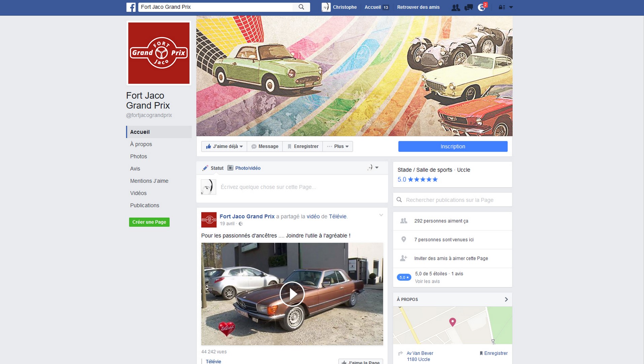The height and width of the screenshot is (364, 644).
Task: Click the 19 avril post timestamp
Action: pos(227,224)
